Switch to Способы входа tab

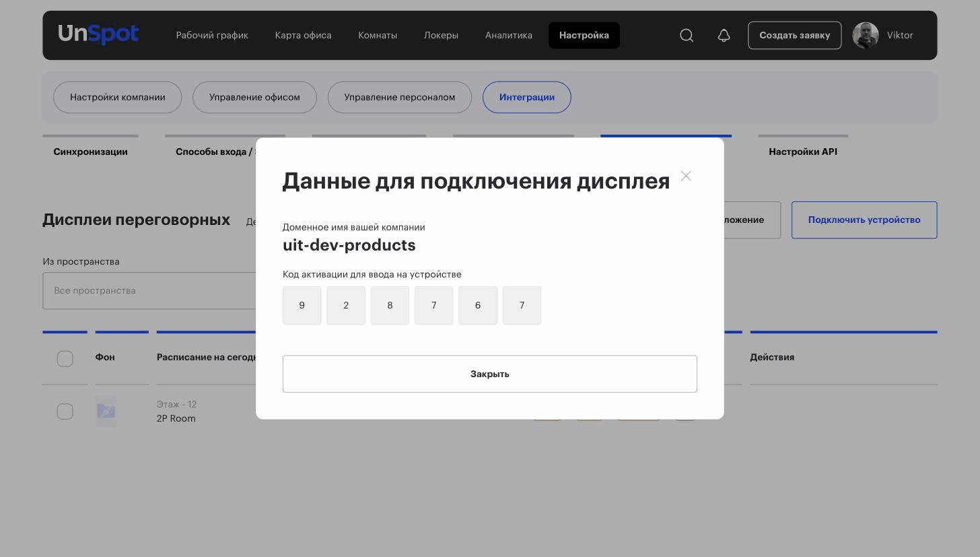pyautogui.click(x=215, y=152)
